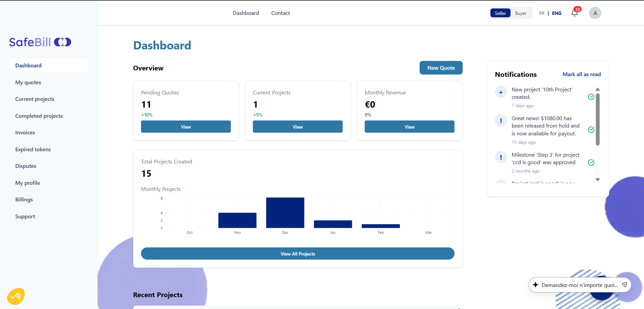
Task: Click the plus icon beside '10th Project' notification
Action: point(501,92)
